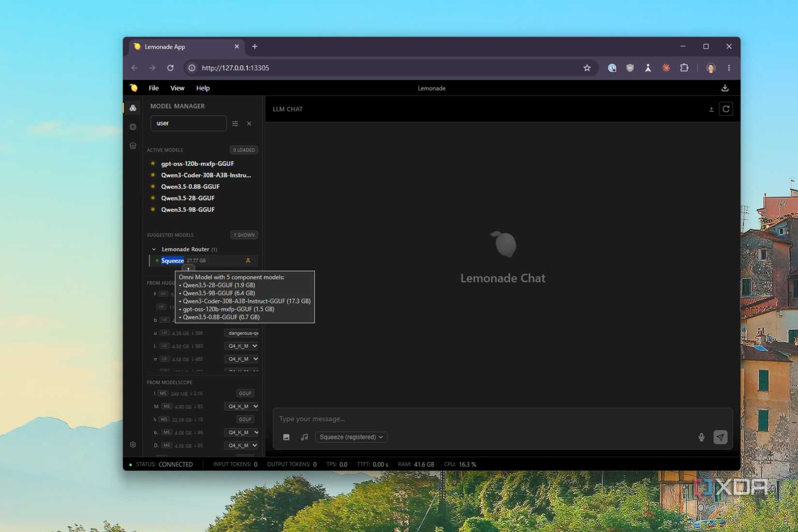Click the "FROM MODELSCOPE" section label
The height and width of the screenshot is (532, 798).
pos(170,383)
